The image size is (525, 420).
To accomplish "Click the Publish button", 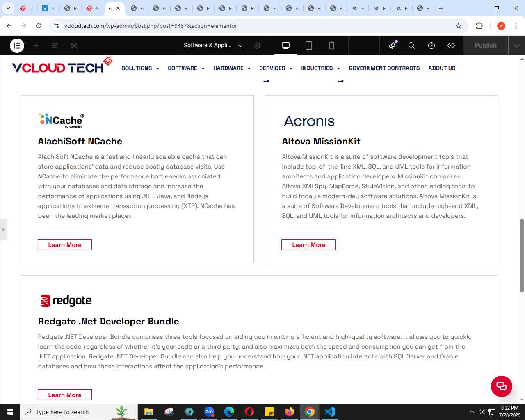I will point(486,46).
